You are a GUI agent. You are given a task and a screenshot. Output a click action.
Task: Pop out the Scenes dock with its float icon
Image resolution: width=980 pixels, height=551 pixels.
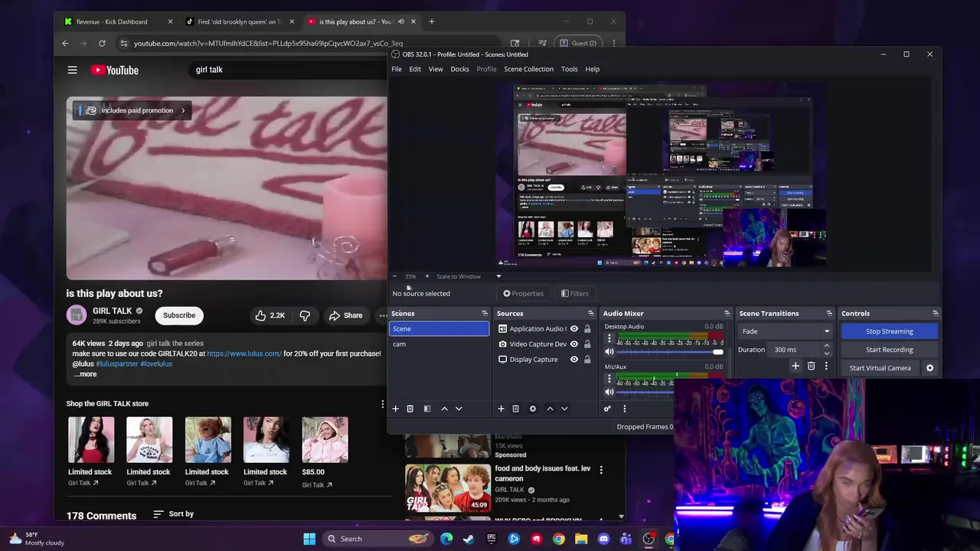click(485, 313)
